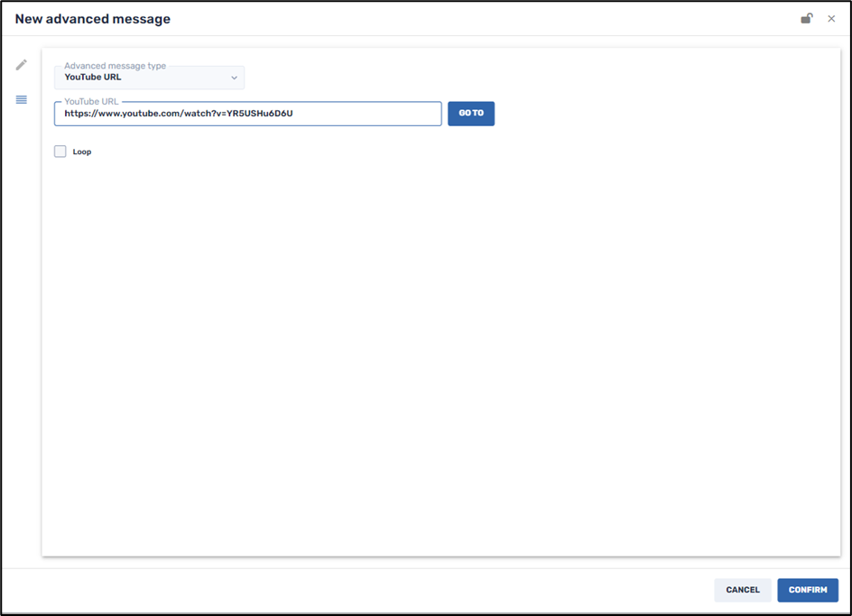The height and width of the screenshot is (616, 852).
Task: Select the 'YouTube URL' value in dropdown
Action: [93, 78]
